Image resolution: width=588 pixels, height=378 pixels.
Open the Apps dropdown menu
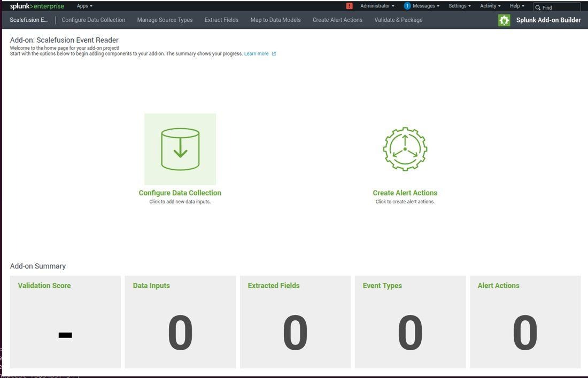pos(84,6)
